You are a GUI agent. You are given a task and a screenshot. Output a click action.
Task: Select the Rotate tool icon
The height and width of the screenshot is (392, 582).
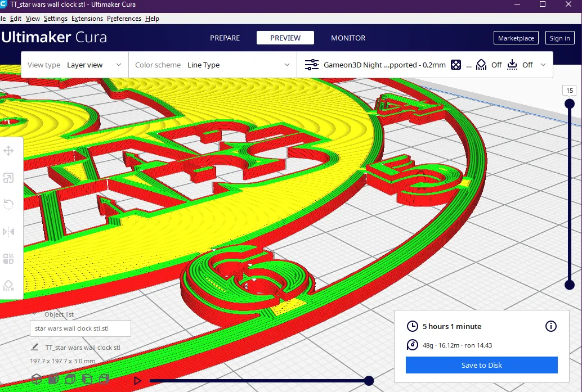[x=8, y=204]
